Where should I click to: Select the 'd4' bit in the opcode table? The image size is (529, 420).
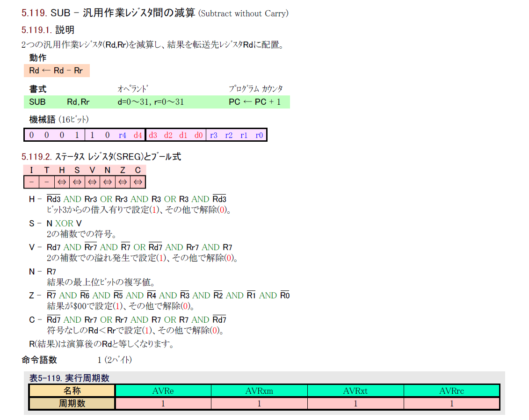coord(138,135)
